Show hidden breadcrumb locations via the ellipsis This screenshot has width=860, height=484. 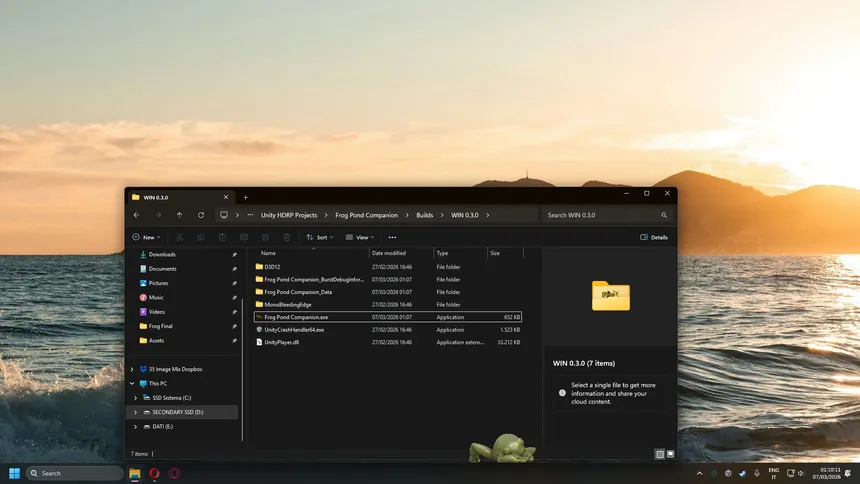click(x=250, y=215)
